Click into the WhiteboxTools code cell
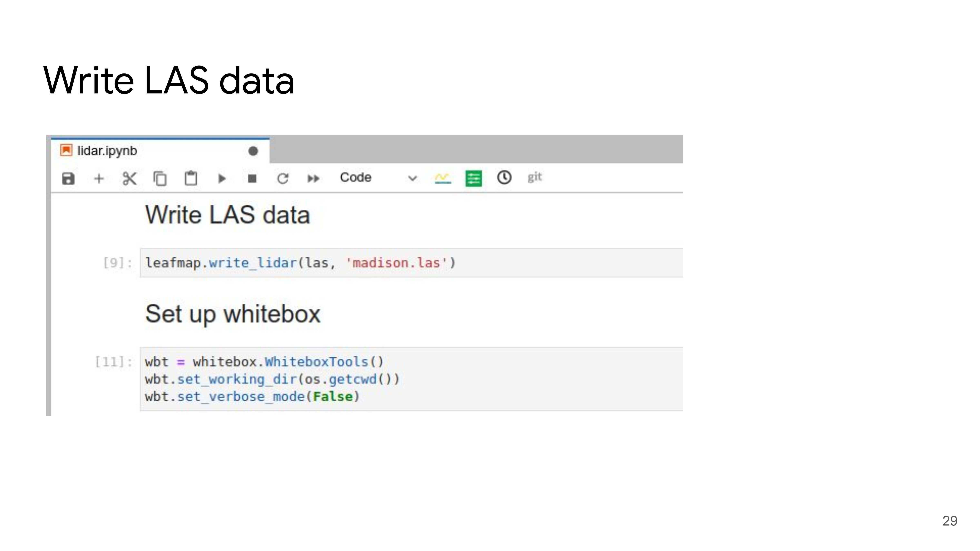Viewport: 980px width, 551px height. pos(411,379)
